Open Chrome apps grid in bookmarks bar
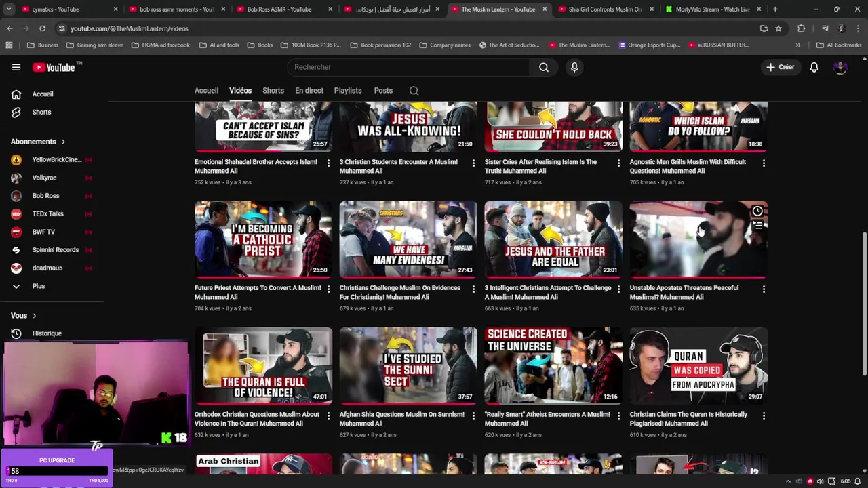The height and width of the screenshot is (488, 868). 9,45
